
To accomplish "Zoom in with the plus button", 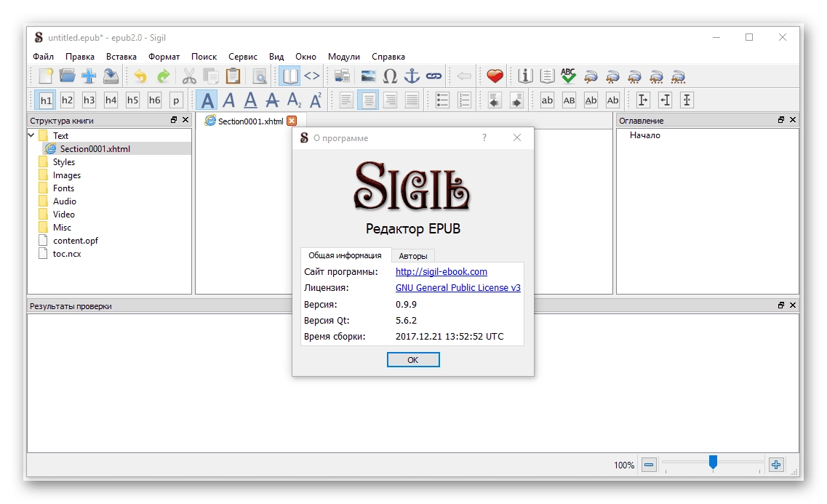I will click(776, 465).
